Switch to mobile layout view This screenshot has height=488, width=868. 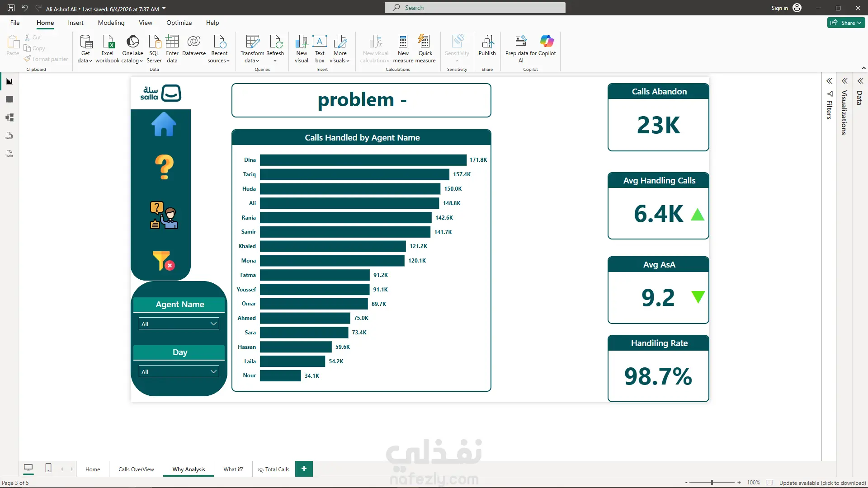click(48, 468)
